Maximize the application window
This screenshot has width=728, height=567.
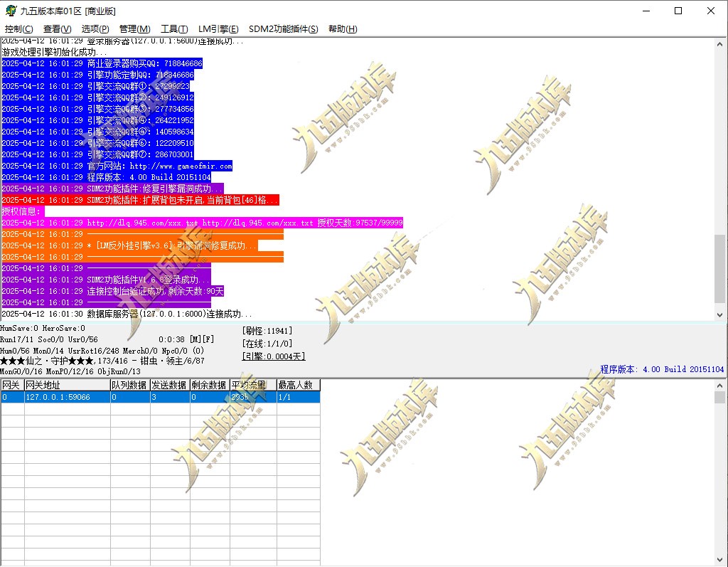click(678, 11)
